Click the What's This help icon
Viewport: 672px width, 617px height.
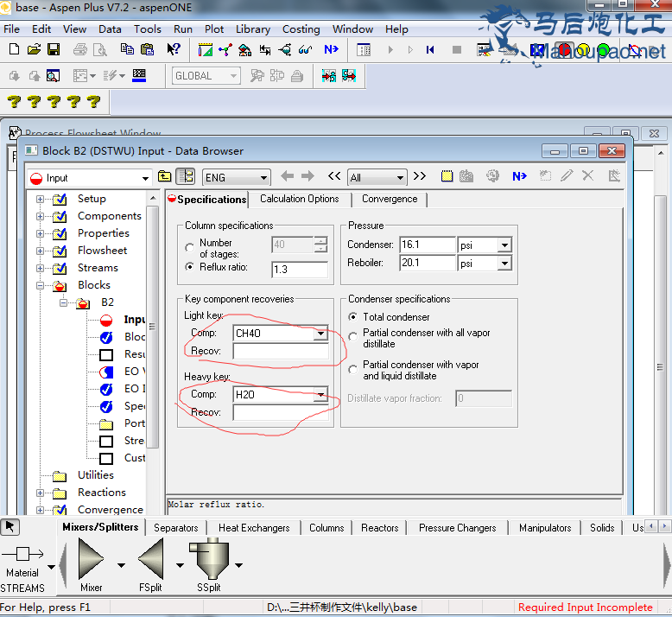(x=174, y=49)
